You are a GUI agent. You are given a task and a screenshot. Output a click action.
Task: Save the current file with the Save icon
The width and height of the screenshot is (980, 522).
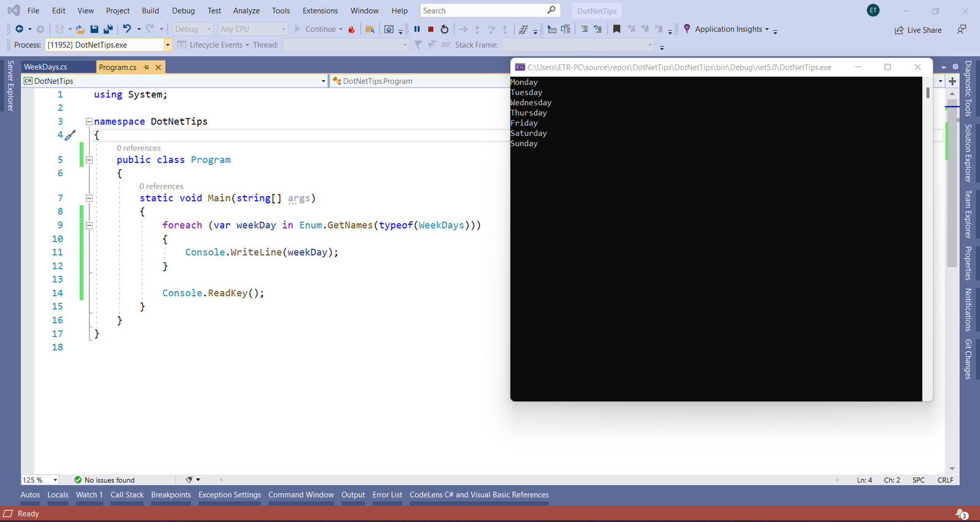click(94, 29)
